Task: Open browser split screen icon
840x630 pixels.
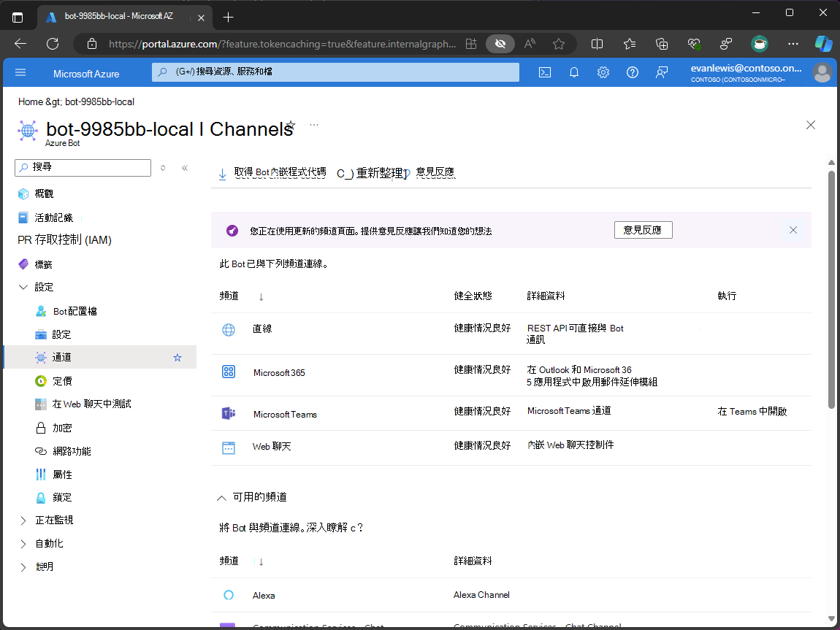Action: tap(597, 44)
